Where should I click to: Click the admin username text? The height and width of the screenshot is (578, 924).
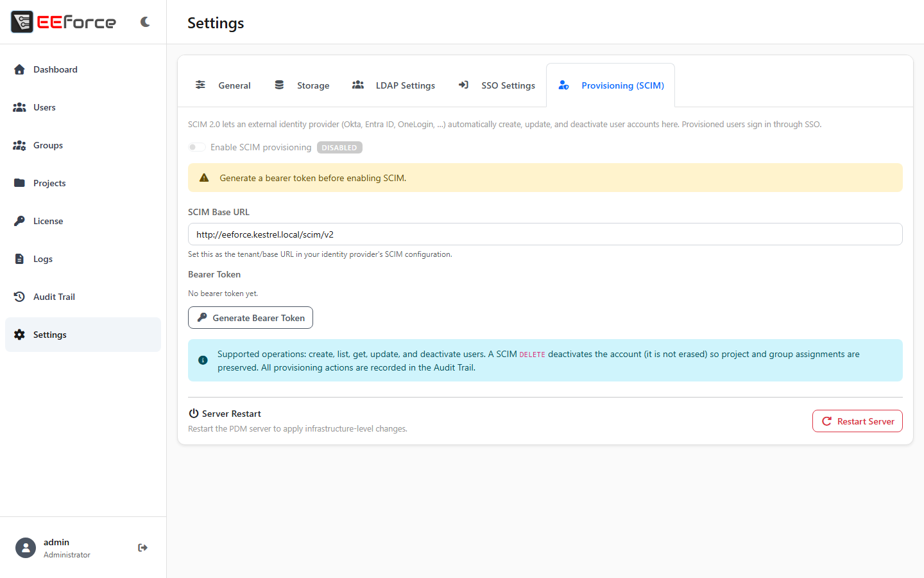[56, 542]
